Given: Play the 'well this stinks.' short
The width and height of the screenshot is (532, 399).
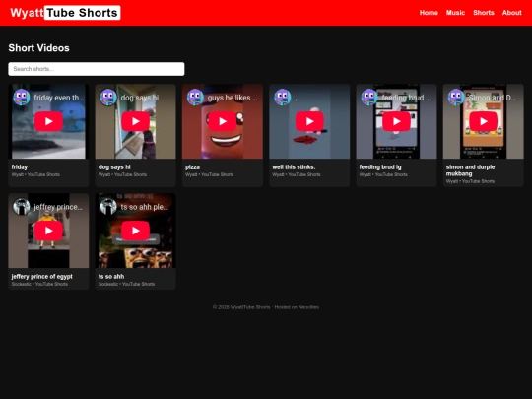Looking at the screenshot, I should click(309, 121).
